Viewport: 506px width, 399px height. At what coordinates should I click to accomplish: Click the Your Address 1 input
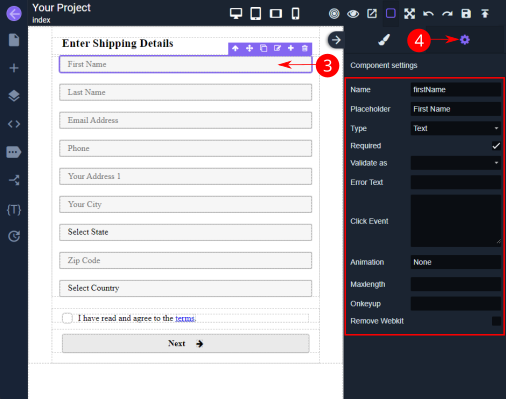click(185, 176)
